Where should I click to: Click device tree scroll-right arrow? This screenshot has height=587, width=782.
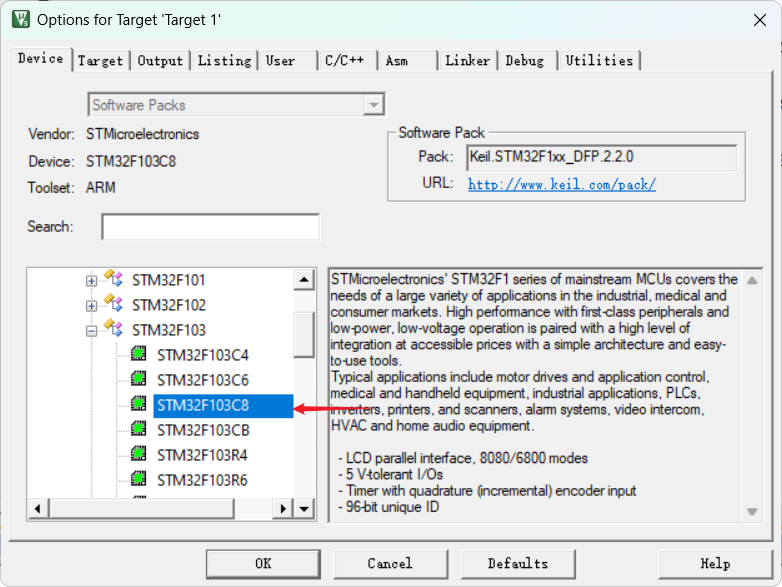(283, 509)
